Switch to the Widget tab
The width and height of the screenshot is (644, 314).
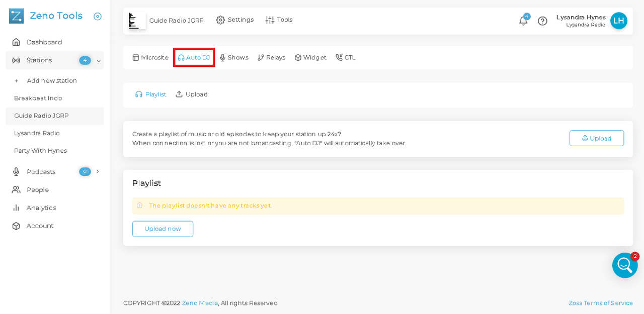tap(310, 58)
